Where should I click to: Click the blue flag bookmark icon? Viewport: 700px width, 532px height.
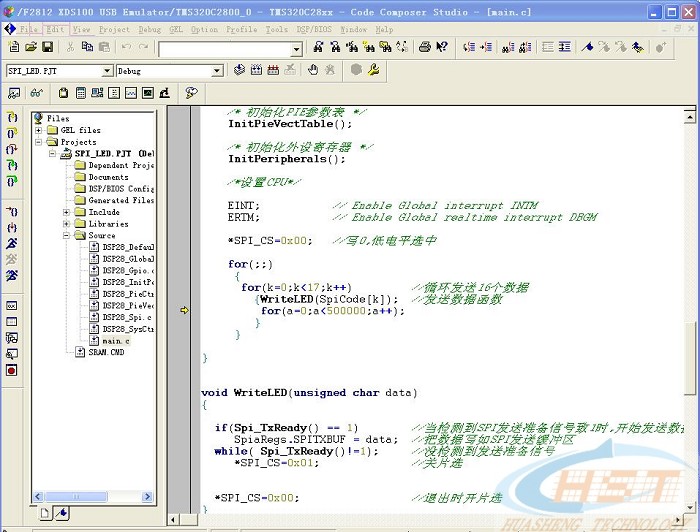587,46
